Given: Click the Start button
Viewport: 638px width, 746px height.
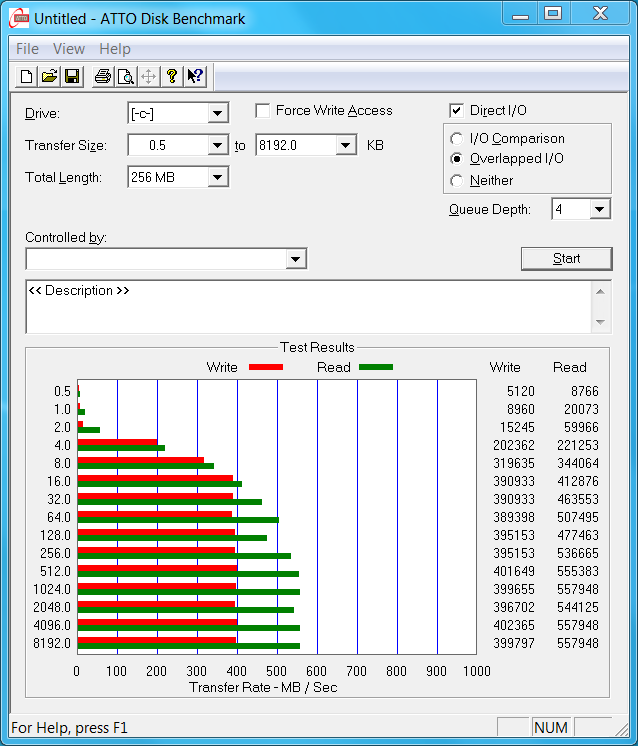Looking at the screenshot, I should pos(566,258).
